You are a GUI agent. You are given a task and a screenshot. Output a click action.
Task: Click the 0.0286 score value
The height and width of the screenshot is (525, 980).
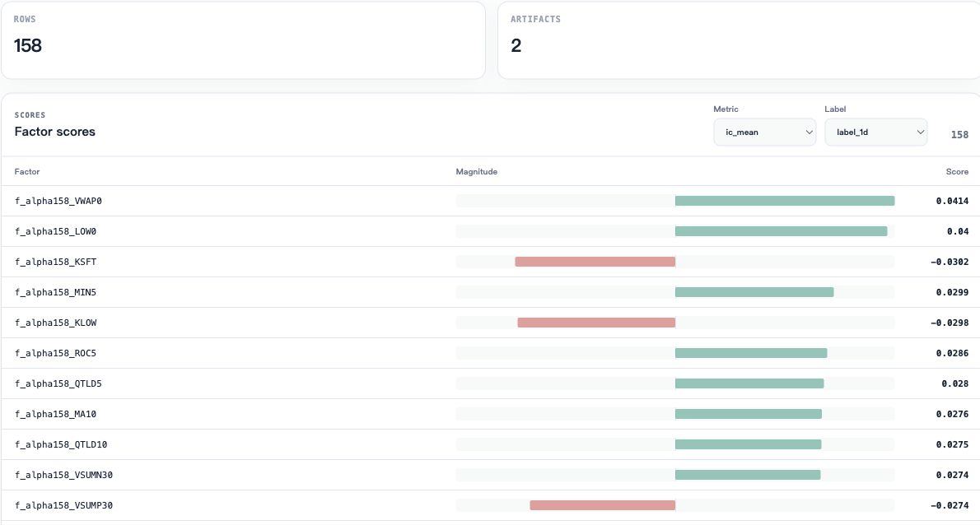tap(952, 353)
